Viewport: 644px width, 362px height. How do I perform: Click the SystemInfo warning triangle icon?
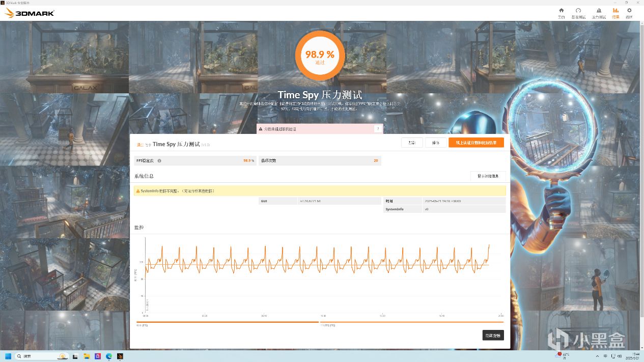pos(137,191)
